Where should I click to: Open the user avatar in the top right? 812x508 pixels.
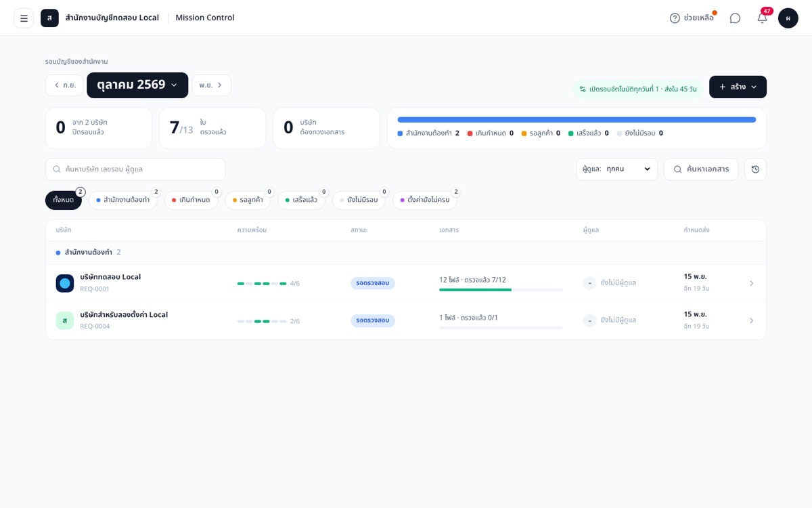[x=788, y=18]
